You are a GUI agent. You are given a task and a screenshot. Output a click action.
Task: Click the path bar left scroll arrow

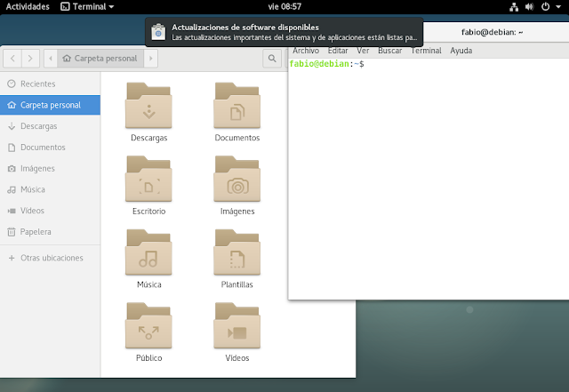[x=51, y=59]
